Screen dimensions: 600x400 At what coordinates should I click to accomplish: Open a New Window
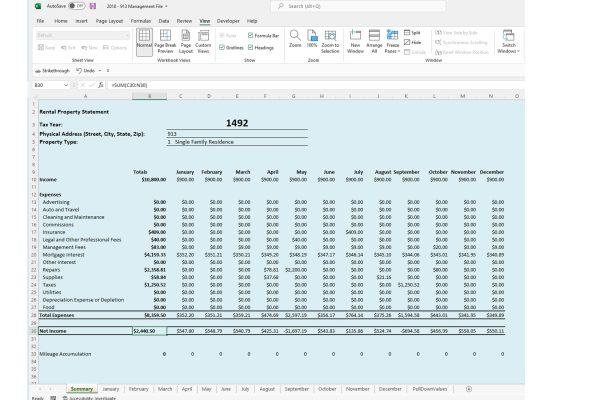[x=355, y=41]
